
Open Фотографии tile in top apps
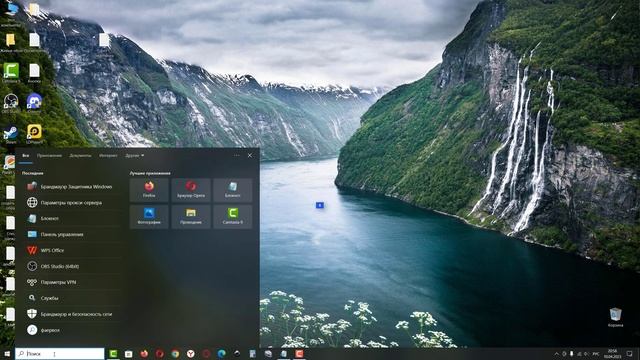149,217
